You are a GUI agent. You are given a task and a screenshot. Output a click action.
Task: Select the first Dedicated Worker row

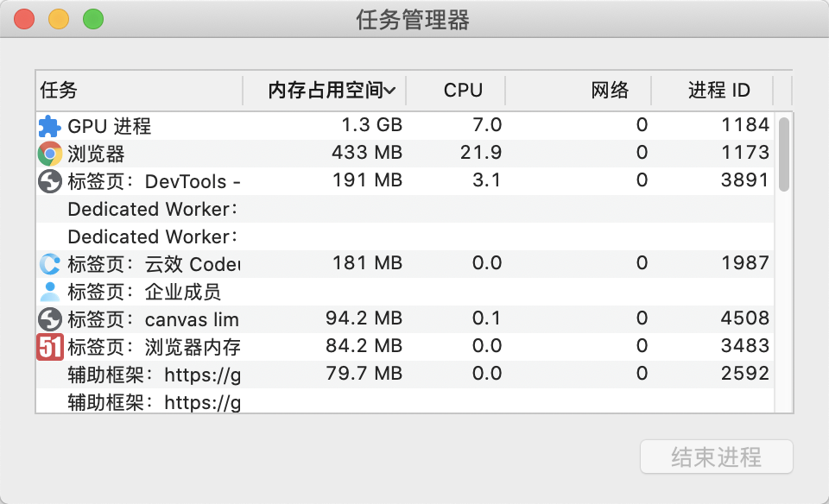[405, 209]
